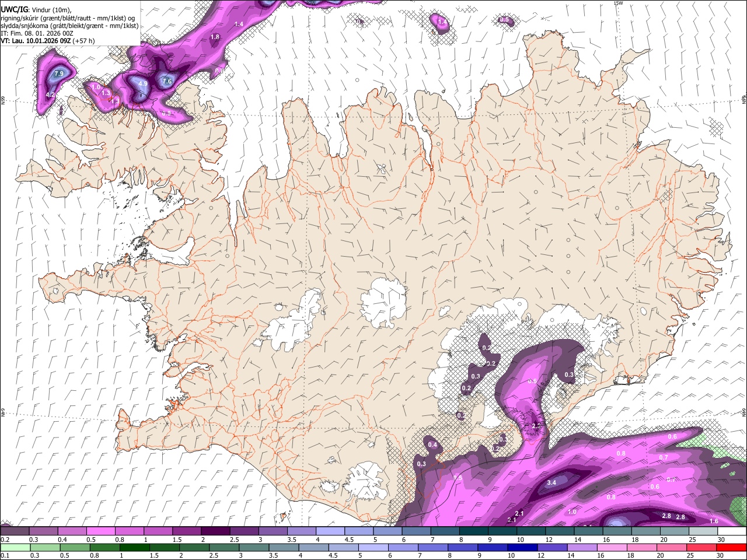Click the 'VT: Lau. 10.01.2026 09Z' valid time
This screenshot has height=560, width=747.
point(36,41)
